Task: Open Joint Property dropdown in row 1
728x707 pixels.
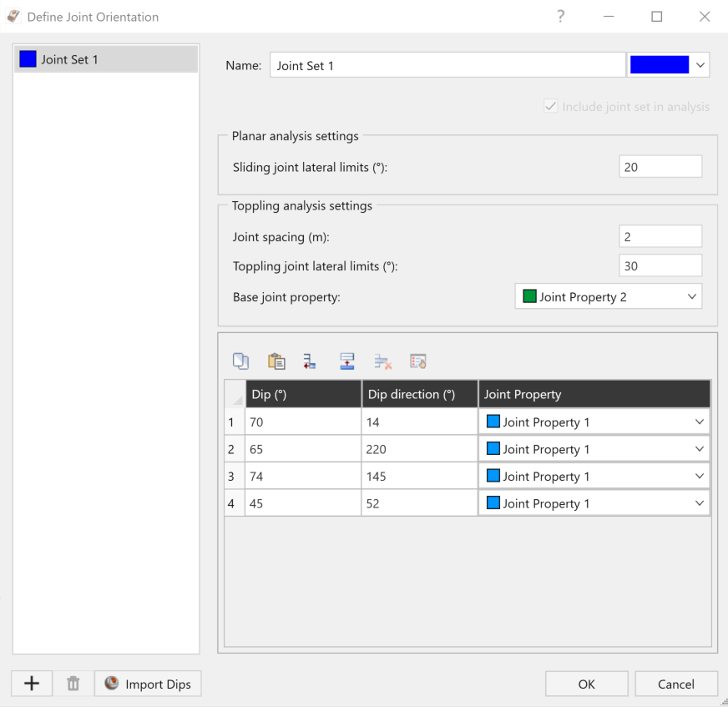Action: tap(594, 422)
